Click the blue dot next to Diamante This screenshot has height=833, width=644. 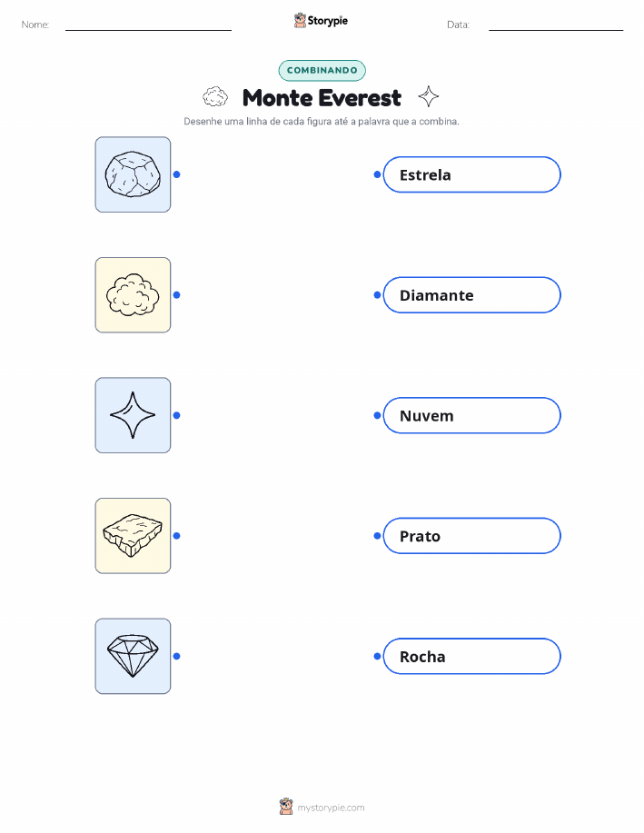[377, 295]
